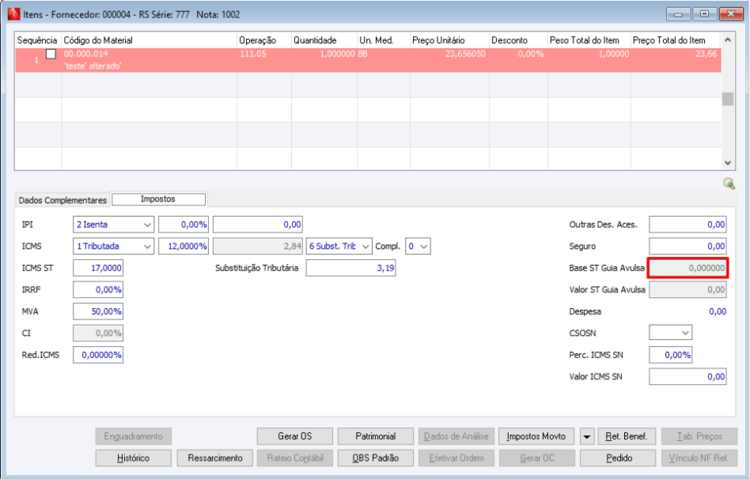Image resolution: width=750 pixels, height=479 pixels.
Task: Click the disabled Enquadramento button
Action: click(x=133, y=436)
